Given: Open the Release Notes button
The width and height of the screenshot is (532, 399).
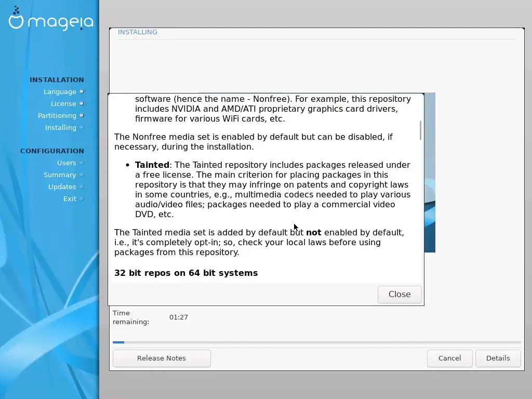Looking at the screenshot, I should pyautogui.click(x=162, y=358).
